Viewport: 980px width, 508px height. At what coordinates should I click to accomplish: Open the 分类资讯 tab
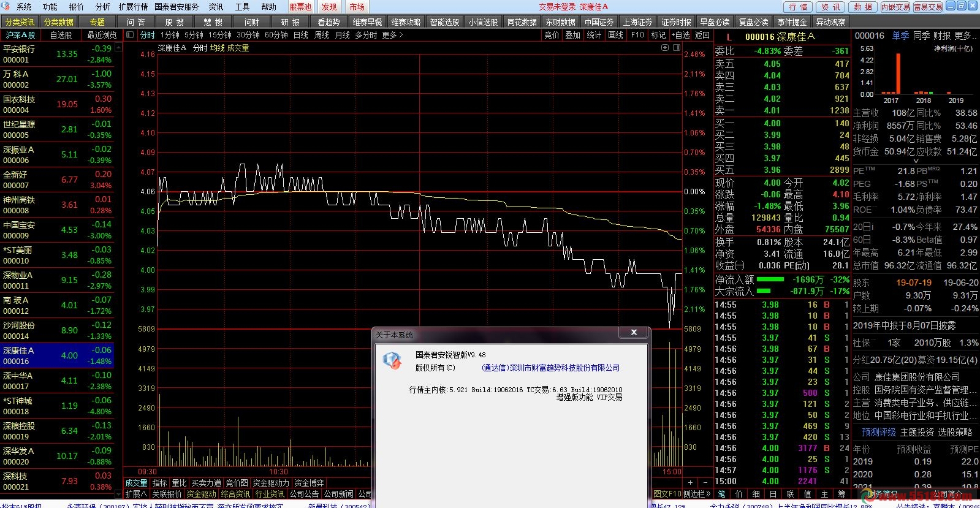coord(20,22)
